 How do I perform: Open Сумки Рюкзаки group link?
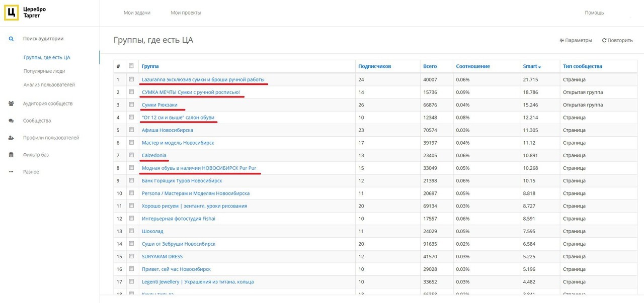(x=159, y=105)
